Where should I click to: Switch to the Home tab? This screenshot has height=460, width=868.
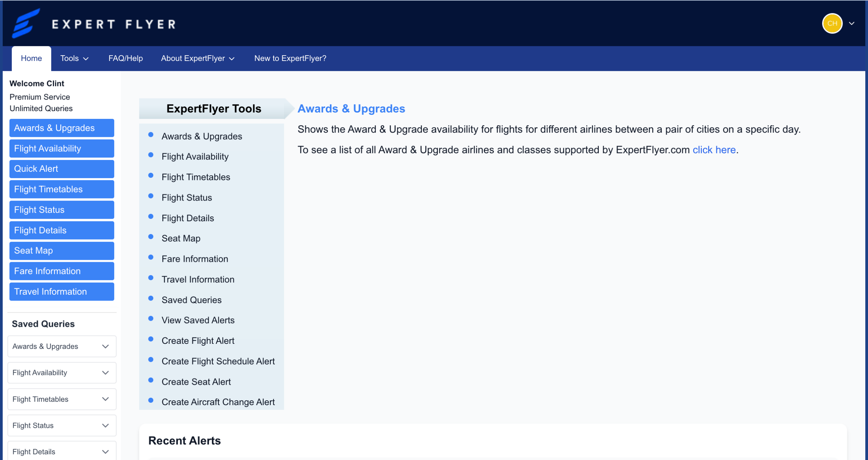tap(31, 58)
